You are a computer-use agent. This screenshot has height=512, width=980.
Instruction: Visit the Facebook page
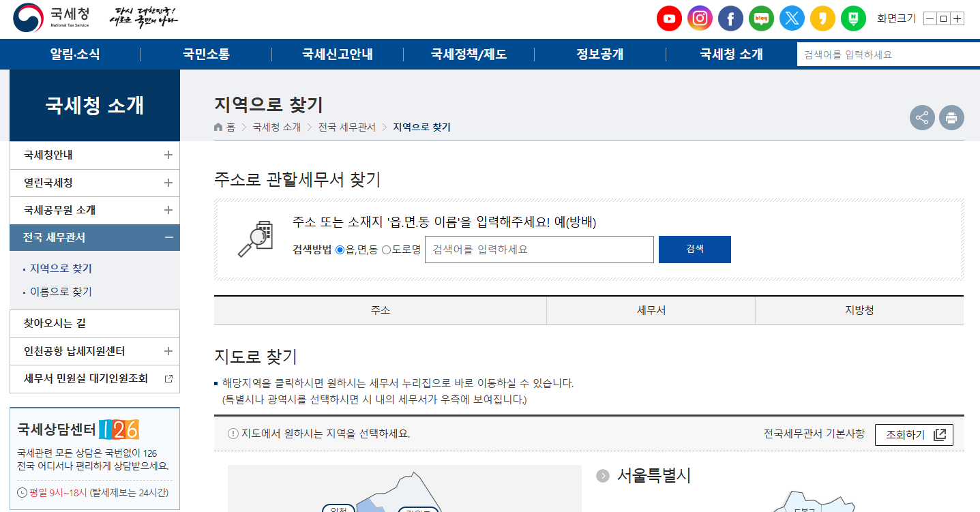(730, 18)
